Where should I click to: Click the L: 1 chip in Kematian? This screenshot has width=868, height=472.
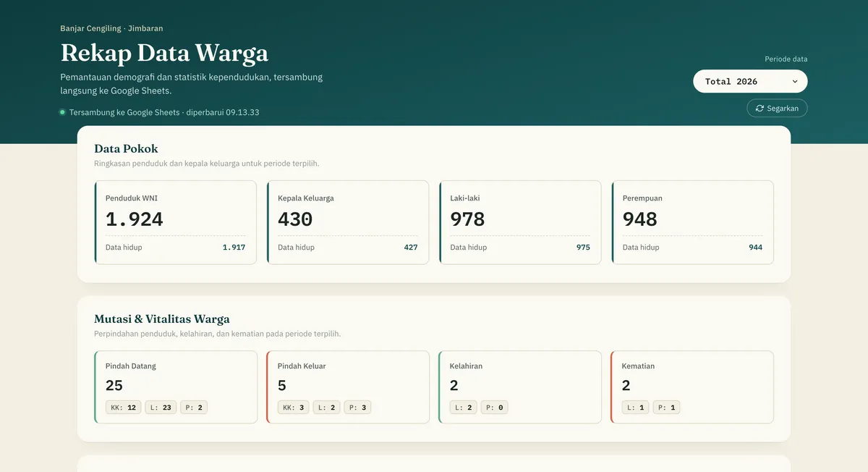point(636,408)
